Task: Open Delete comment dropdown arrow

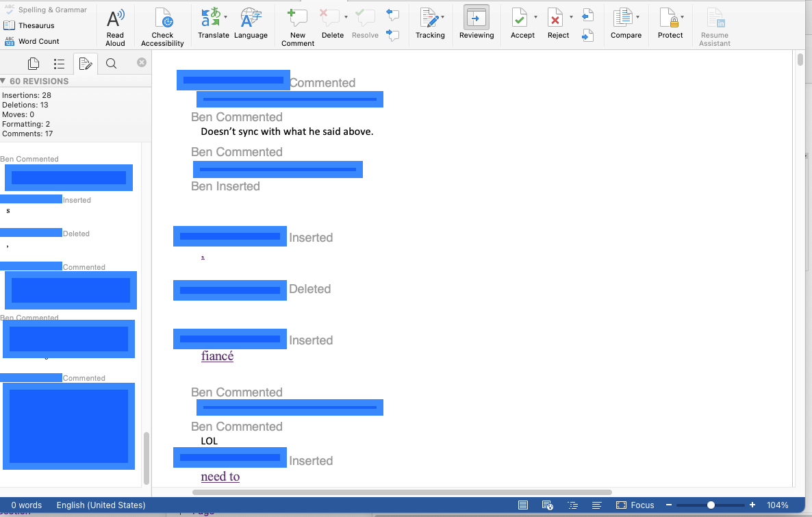Action: point(346,17)
